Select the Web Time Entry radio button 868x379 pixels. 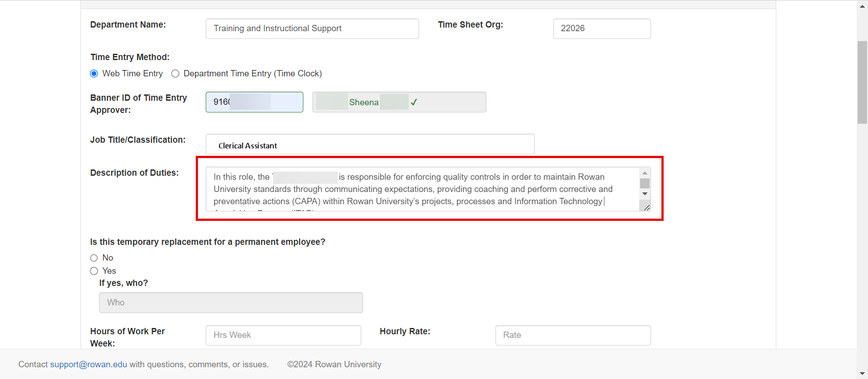click(x=94, y=74)
